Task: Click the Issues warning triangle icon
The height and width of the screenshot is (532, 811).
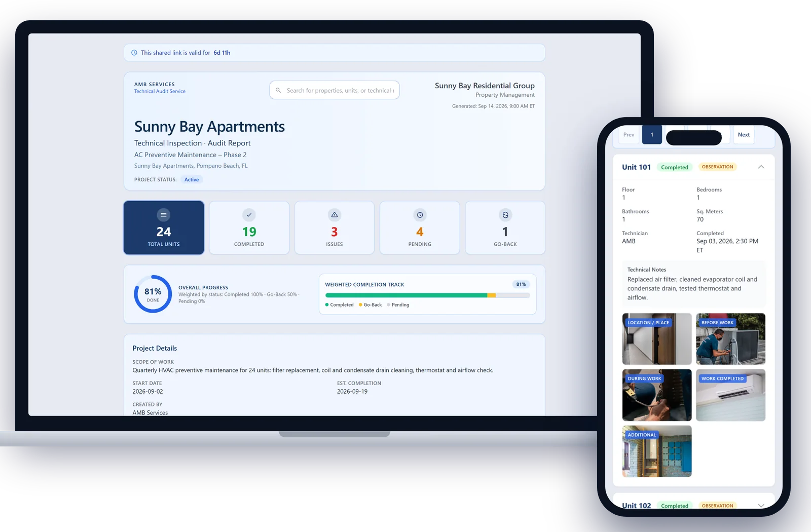Action: [x=334, y=215]
